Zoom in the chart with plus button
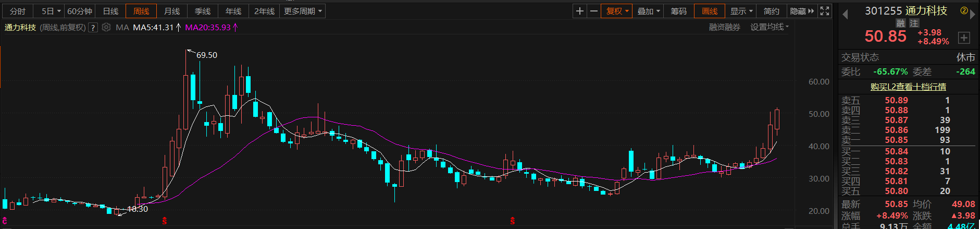 point(580,11)
